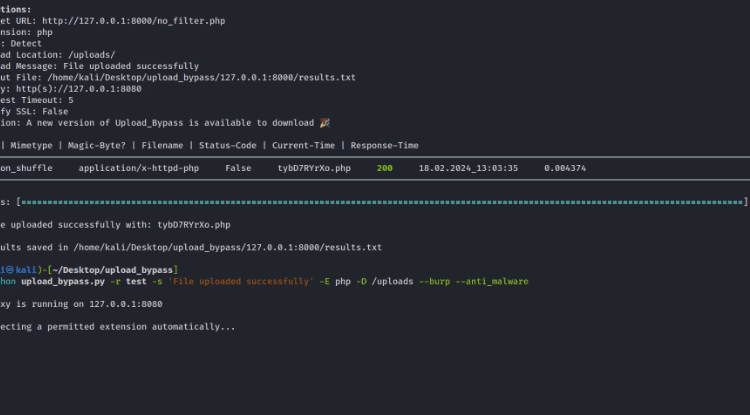This screenshot has width=750, height=415.
Task: Click the Filename column header
Action: pyautogui.click(x=162, y=145)
